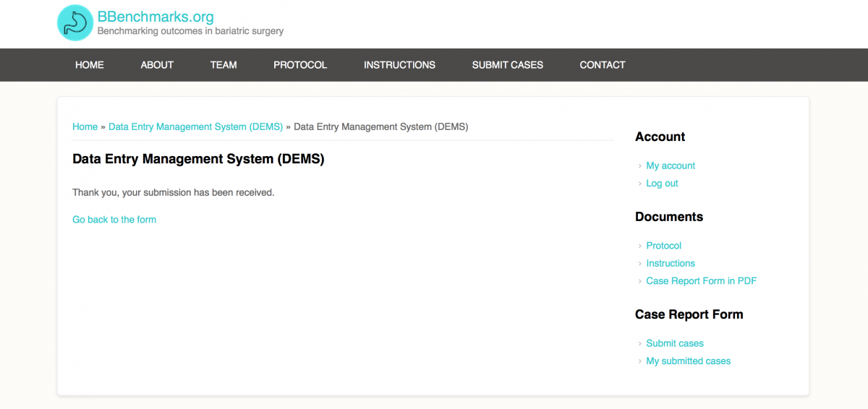Screen dimensions: 868x409
Task: Select TEAM in the top navigation
Action: point(224,65)
